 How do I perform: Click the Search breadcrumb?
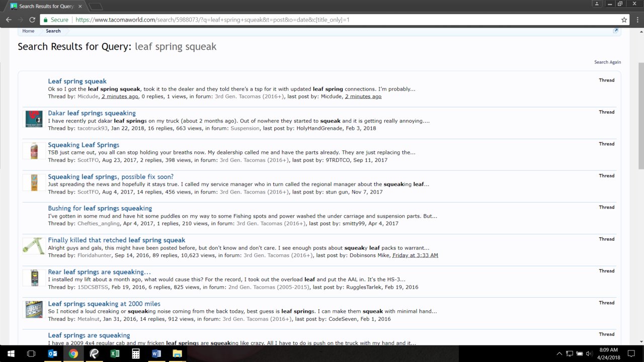pos(53,31)
